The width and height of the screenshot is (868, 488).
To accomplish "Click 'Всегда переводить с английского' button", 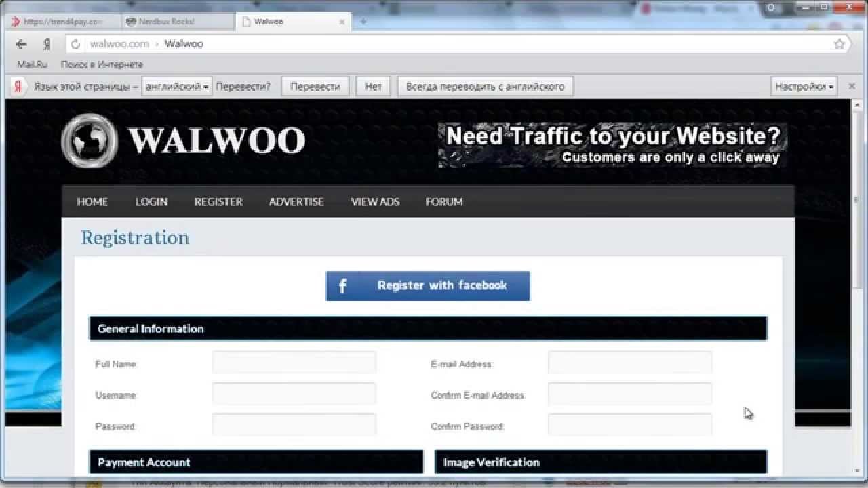I will 485,87.
